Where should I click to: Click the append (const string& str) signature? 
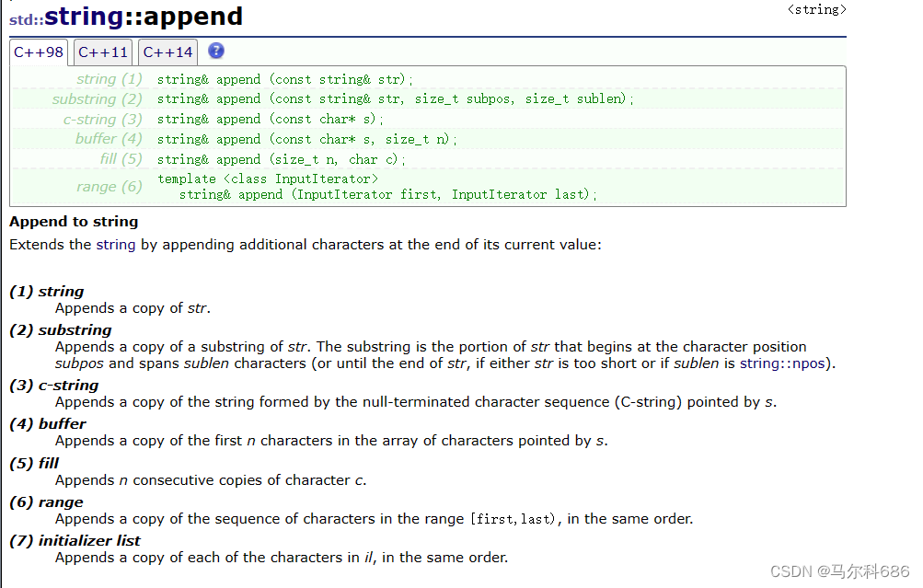[285, 79]
